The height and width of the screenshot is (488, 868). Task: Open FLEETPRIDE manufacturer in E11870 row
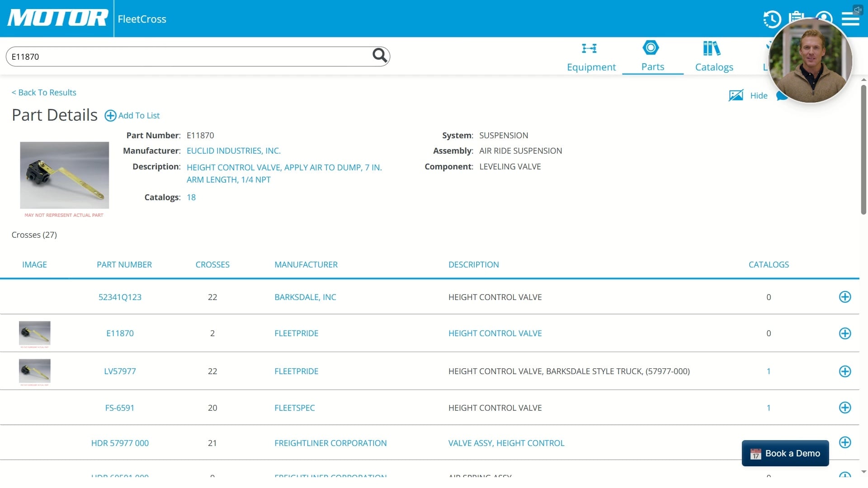pos(297,333)
